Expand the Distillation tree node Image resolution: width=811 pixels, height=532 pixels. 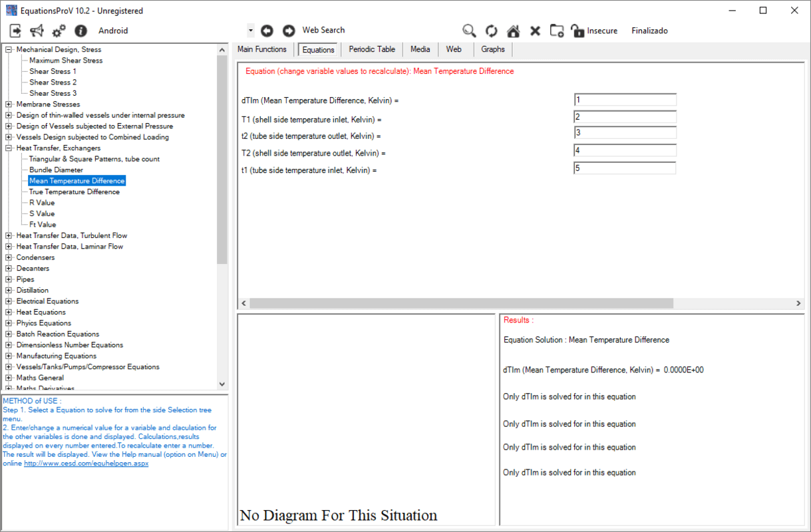[9, 291]
